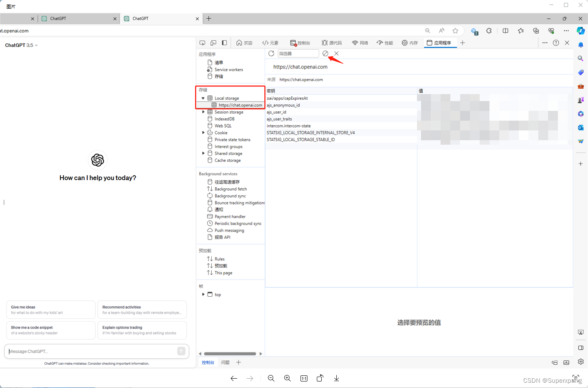Image resolution: width=588 pixels, height=388 pixels.
Task: Switch to the 元素 (Elements) tab
Action: 270,43
